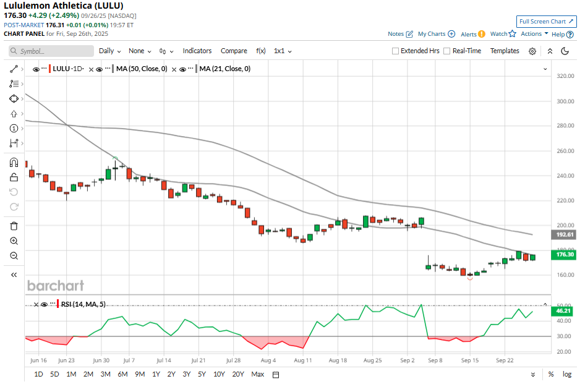Click the 176.30 price axis label
Screen dimensions: 585x392
(x=564, y=255)
